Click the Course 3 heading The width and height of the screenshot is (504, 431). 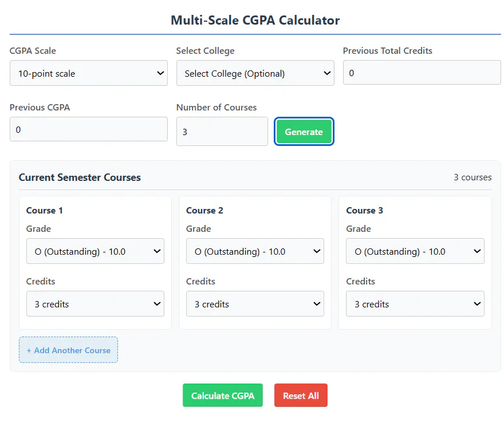pyautogui.click(x=364, y=211)
